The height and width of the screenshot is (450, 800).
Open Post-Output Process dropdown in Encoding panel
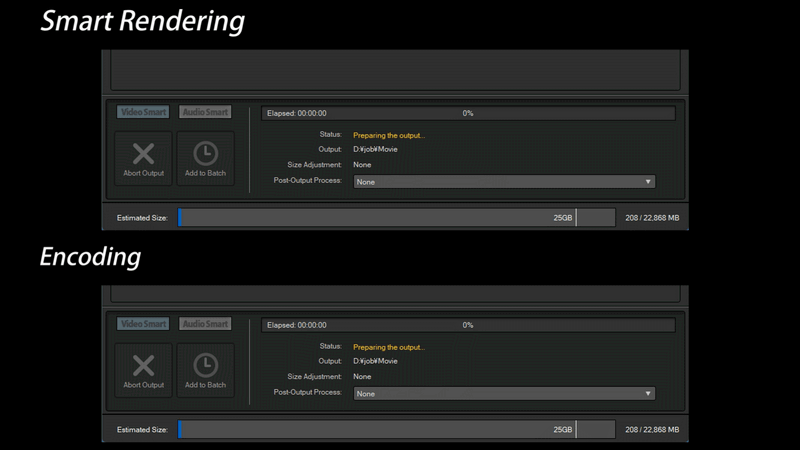(504, 393)
